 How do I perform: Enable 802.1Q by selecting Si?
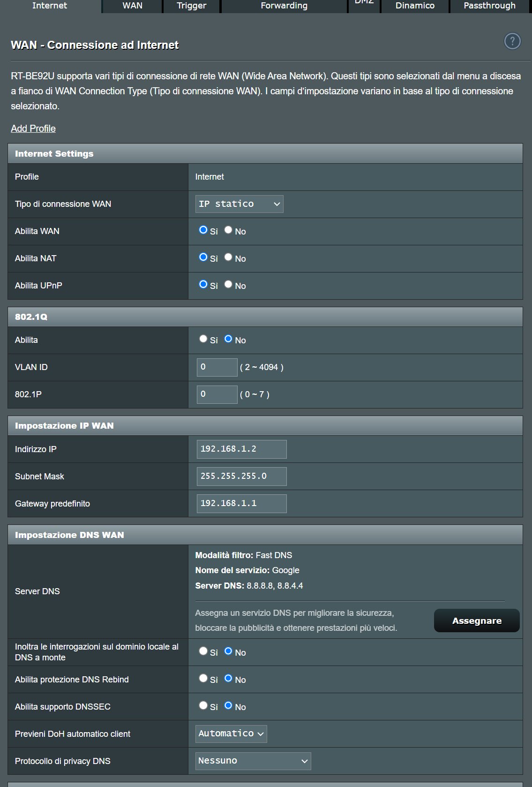[x=203, y=339]
